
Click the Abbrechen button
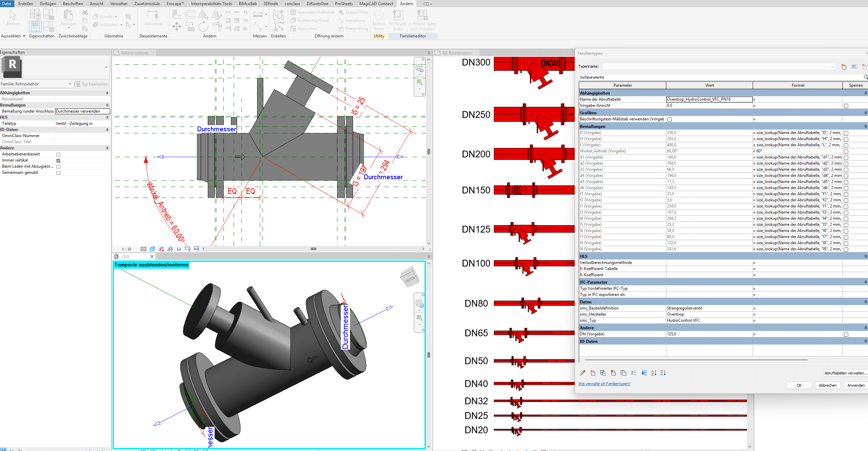[828, 385]
